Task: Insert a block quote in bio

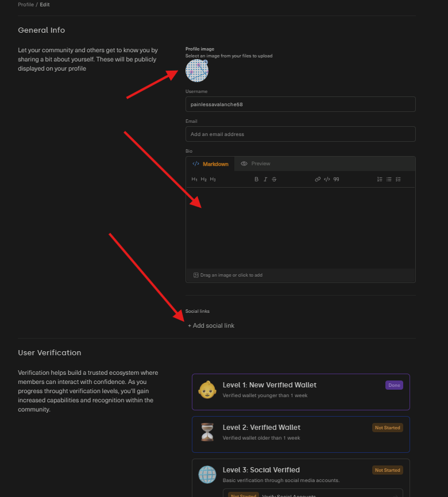Action: click(336, 180)
